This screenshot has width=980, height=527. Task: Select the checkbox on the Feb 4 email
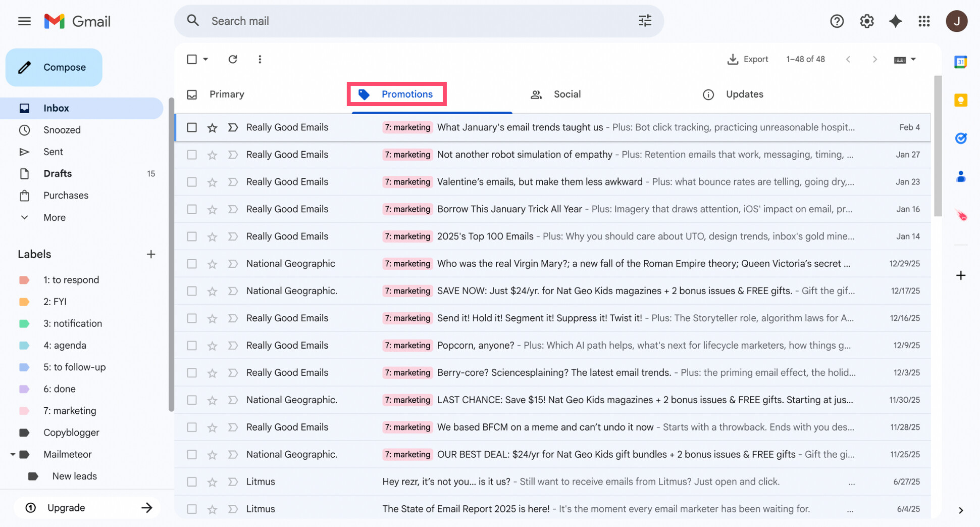192,127
